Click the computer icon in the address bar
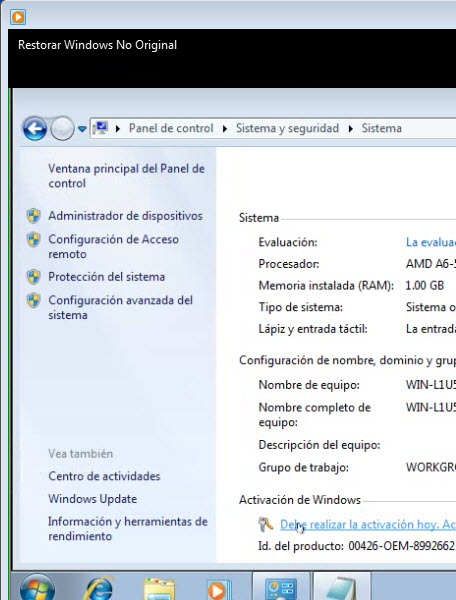456x600 pixels. coord(101,128)
